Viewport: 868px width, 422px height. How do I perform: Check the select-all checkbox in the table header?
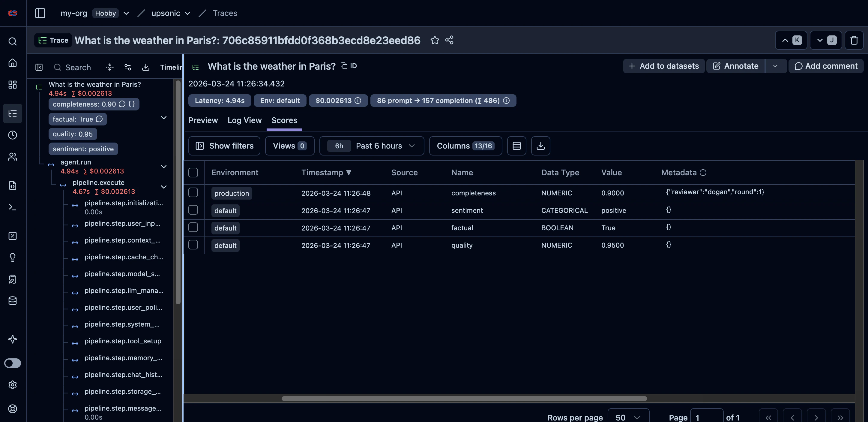[193, 172]
